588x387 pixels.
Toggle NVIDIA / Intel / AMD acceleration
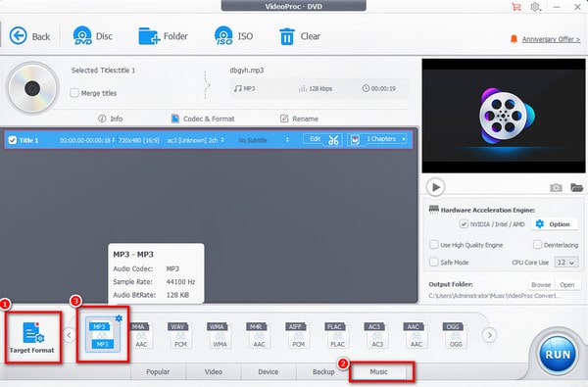click(464, 224)
